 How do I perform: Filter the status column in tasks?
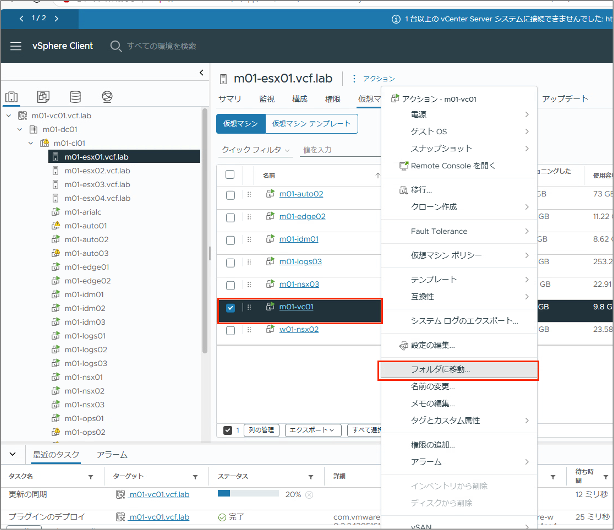coord(311,477)
